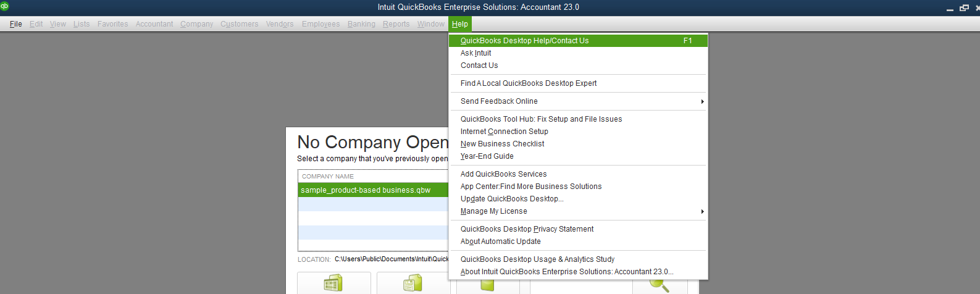Minimize the QuickBooks window
980x294 pixels.
(950, 9)
